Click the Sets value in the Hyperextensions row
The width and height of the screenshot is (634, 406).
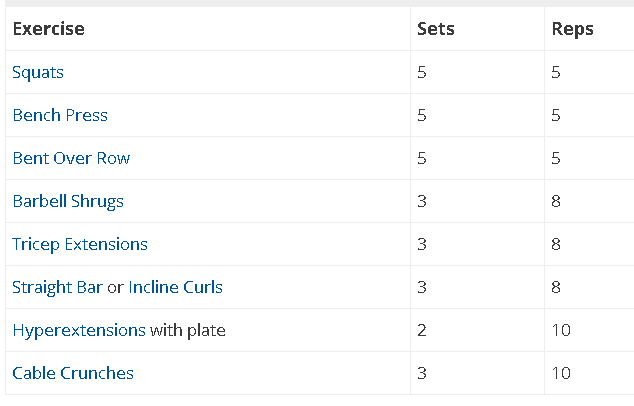point(422,330)
